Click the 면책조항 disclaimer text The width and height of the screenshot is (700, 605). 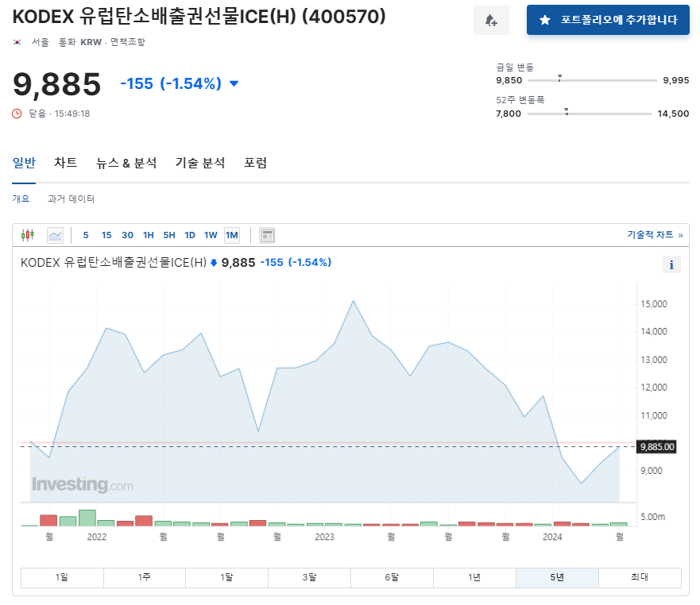tap(128, 42)
